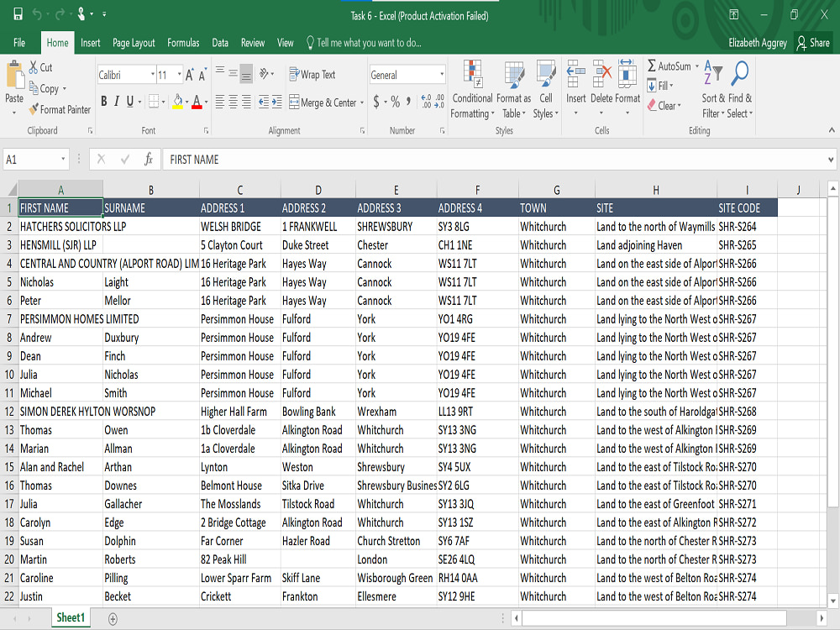Toggle italic formatting
Screen dimensions: 840x630
point(116,102)
